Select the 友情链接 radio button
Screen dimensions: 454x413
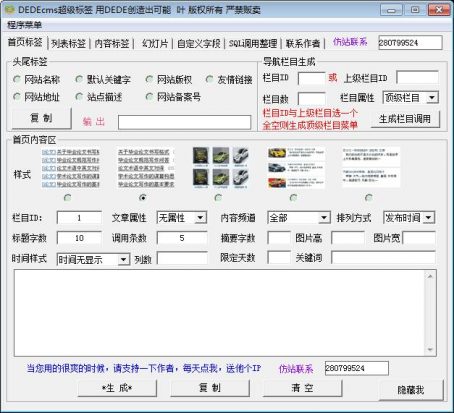(x=229, y=79)
